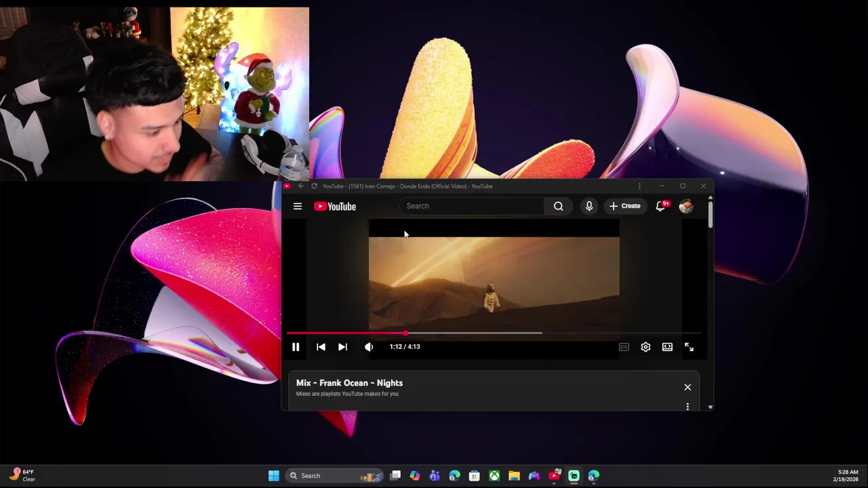The width and height of the screenshot is (868, 488).
Task: Close the Frank Ocean mix panel
Action: tap(688, 387)
